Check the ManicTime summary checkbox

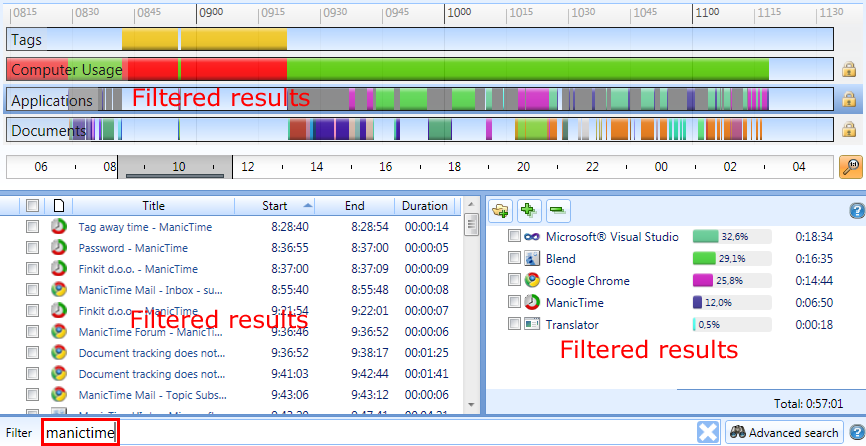click(514, 301)
